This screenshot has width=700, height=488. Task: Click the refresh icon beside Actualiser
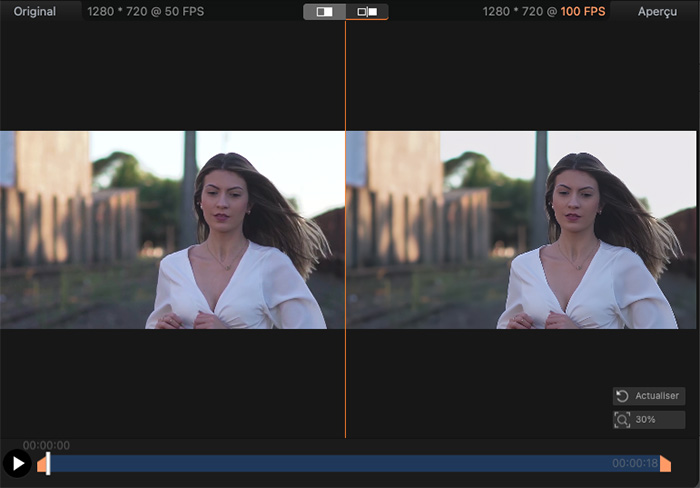623,396
